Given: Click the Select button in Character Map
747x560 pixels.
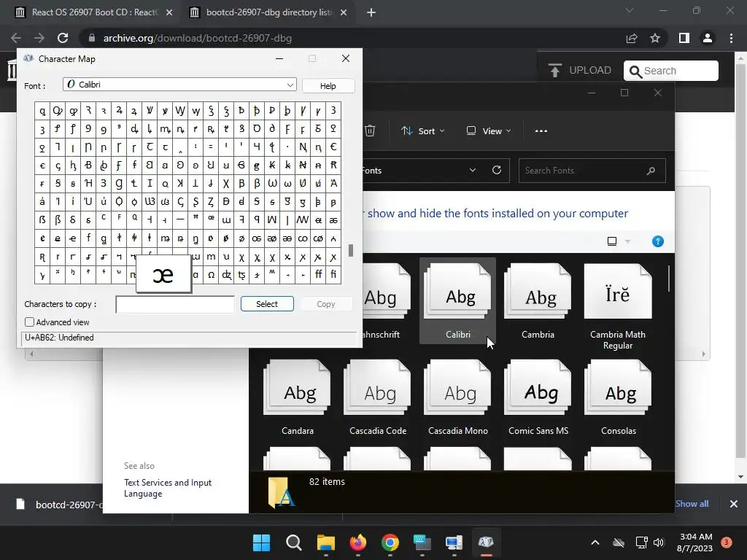Looking at the screenshot, I should coord(267,304).
